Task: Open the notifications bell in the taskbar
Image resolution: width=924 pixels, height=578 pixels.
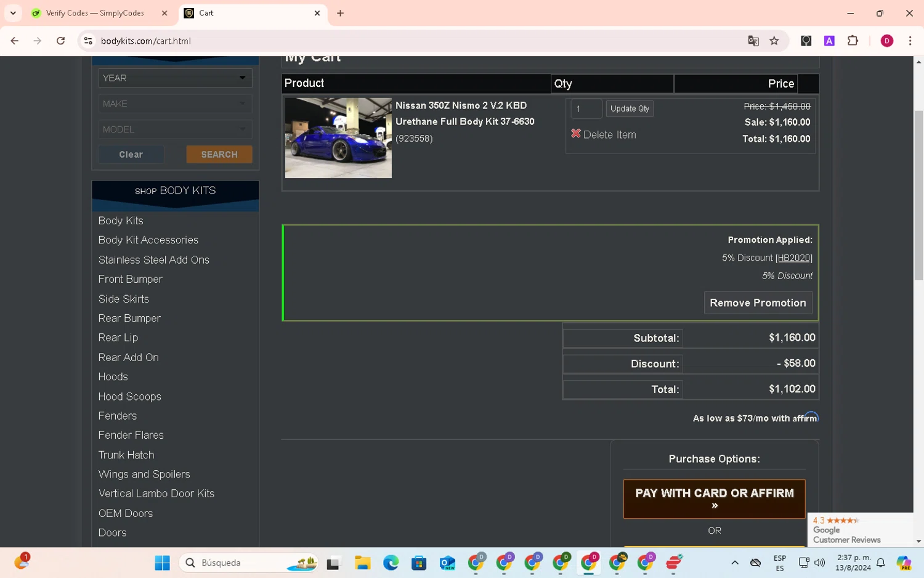Action: pos(881,563)
